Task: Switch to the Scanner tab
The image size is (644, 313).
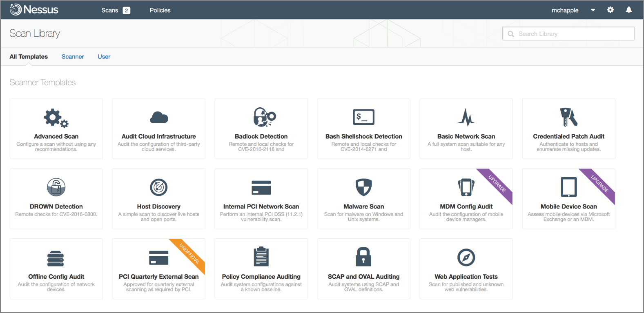Action: 73,57
